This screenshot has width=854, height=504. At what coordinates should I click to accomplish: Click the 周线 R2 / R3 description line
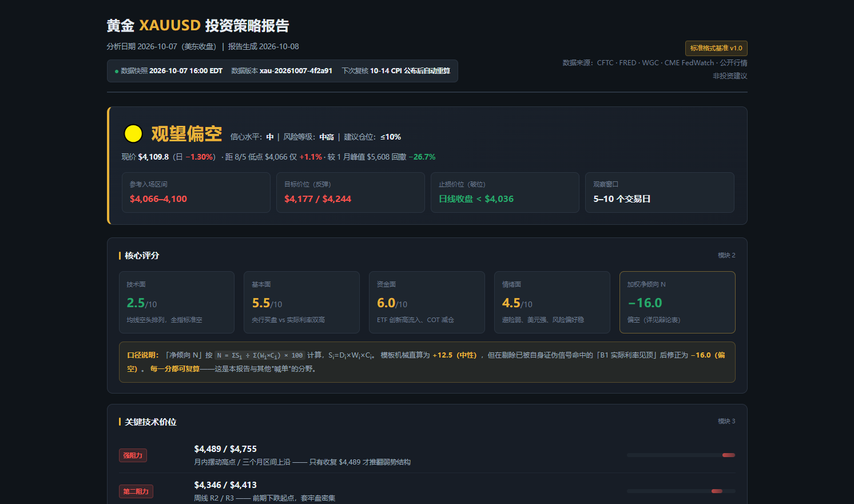pyautogui.click(x=265, y=498)
